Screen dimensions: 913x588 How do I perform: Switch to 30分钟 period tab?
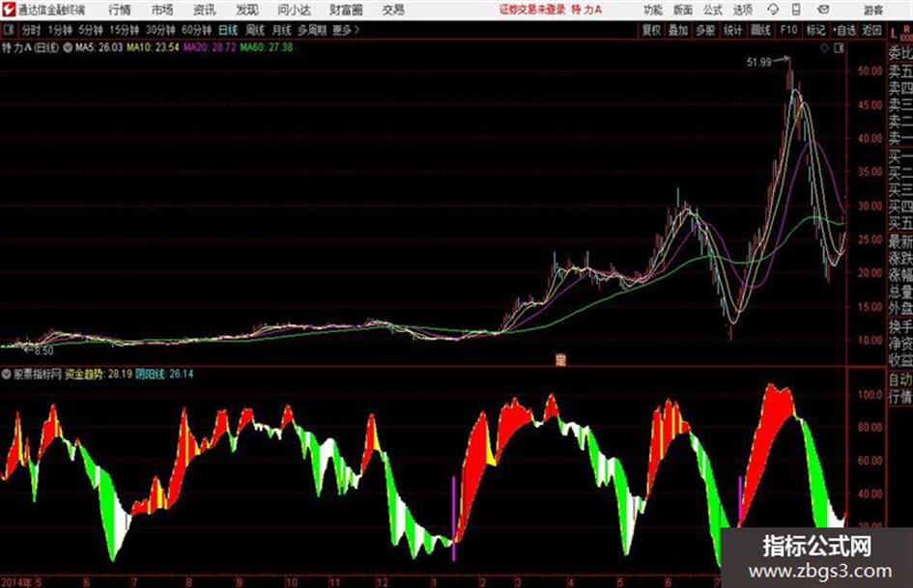point(160,30)
